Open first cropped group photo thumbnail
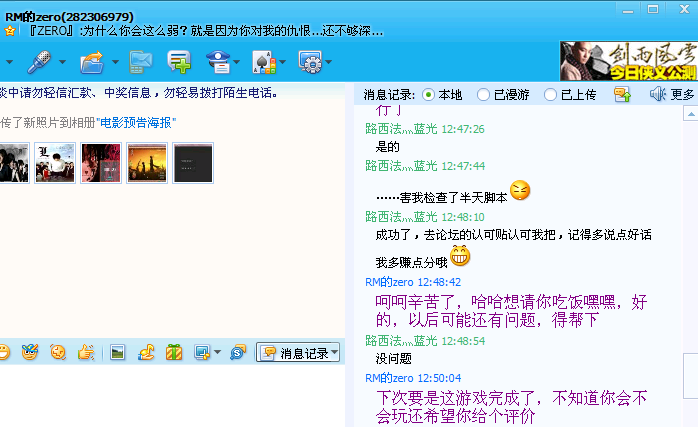698x427 pixels. point(14,163)
